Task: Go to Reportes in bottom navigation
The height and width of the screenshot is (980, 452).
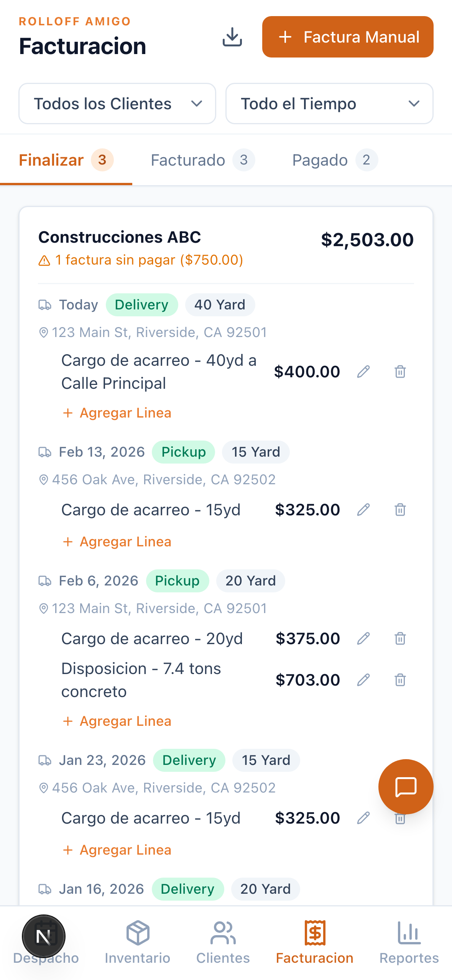Action: pyautogui.click(x=409, y=941)
